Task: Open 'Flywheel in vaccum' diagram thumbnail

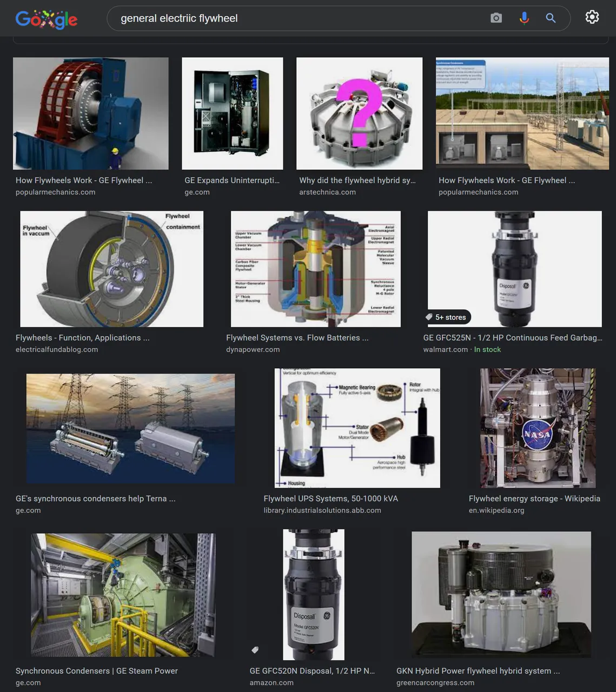Action: [x=112, y=269]
